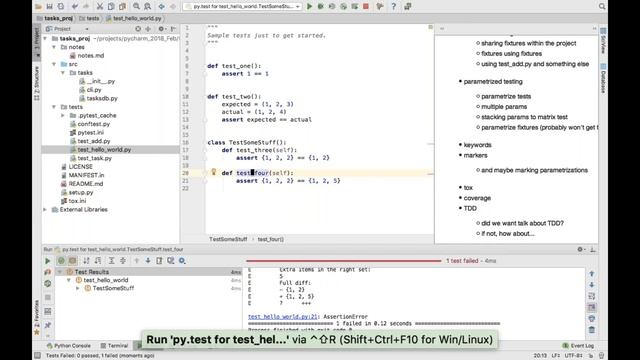Collapse the tasks_proj root folder
This screenshot has width=640, height=360.
(46, 39)
